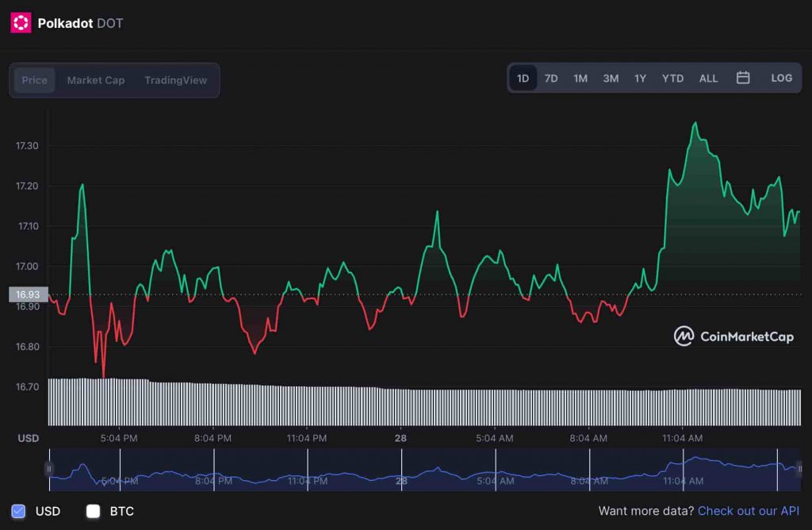The height and width of the screenshot is (530, 812).
Task: Open the calendar date range picker
Action: (742, 78)
